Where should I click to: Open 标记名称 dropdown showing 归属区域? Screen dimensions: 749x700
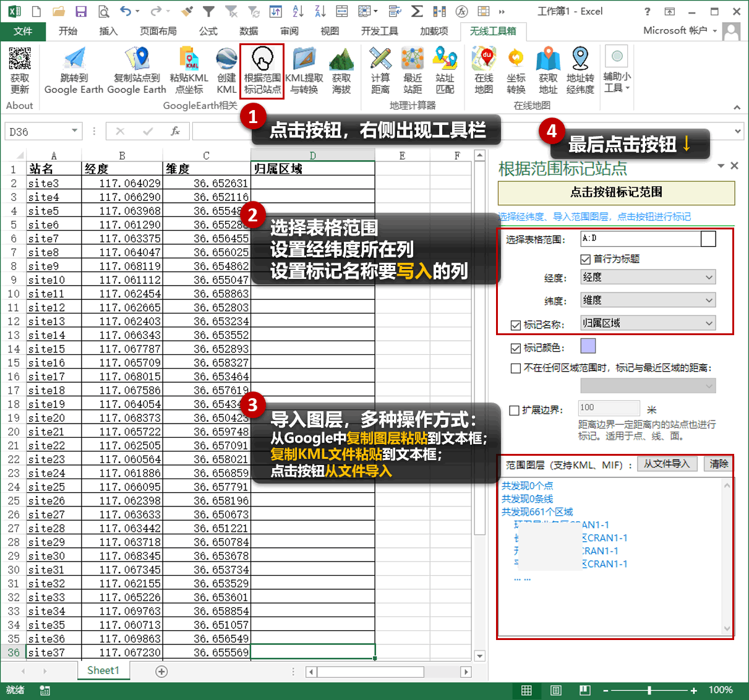click(x=648, y=323)
